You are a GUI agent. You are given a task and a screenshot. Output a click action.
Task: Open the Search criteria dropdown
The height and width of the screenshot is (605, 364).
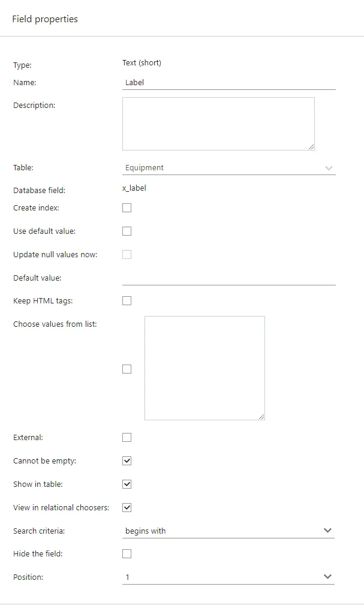click(x=222, y=531)
